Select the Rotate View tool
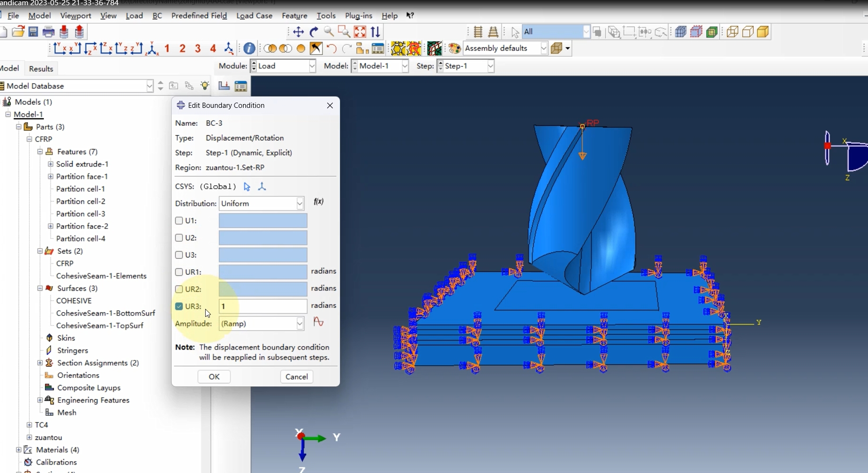 click(314, 32)
